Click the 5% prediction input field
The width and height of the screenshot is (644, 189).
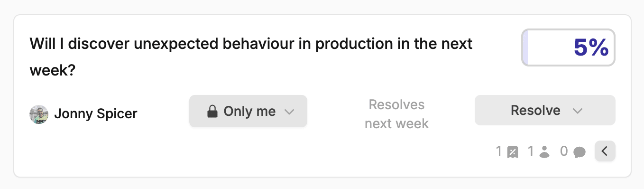[568, 47]
